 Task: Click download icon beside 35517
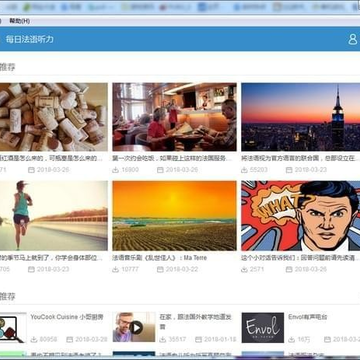click(162, 339)
